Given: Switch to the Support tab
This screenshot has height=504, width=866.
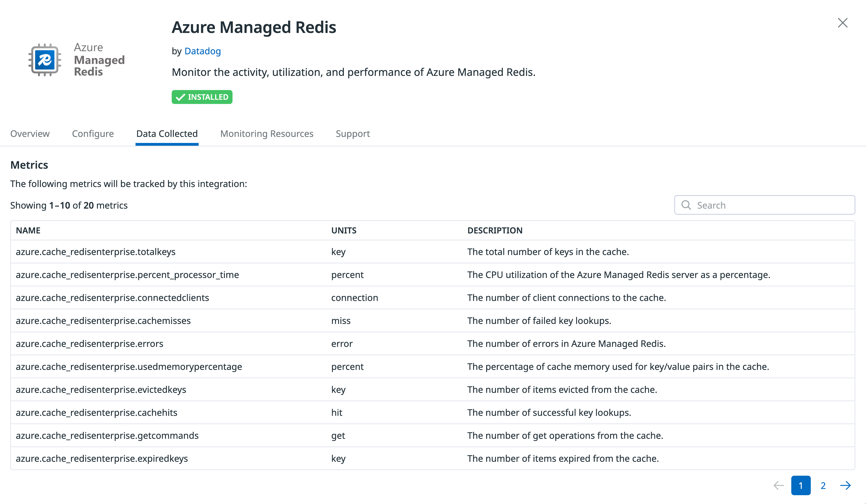Looking at the screenshot, I should 352,134.
